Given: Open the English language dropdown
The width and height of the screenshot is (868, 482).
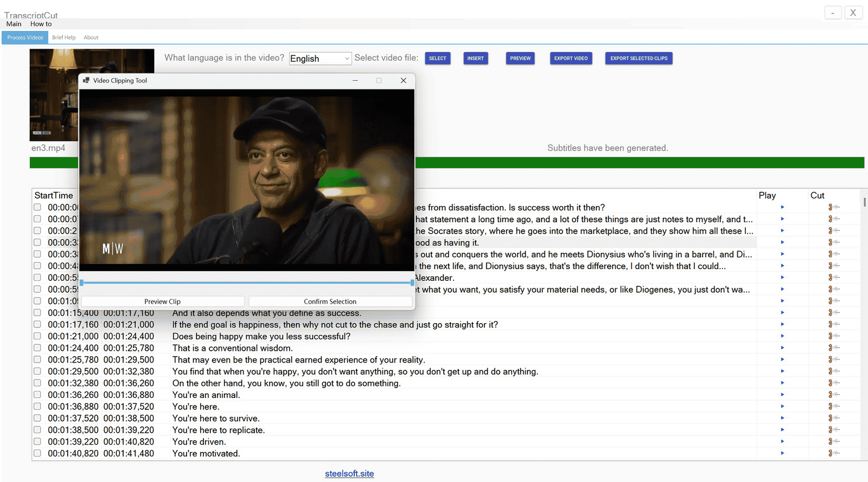Looking at the screenshot, I should pyautogui.click(x=320, y=59).
